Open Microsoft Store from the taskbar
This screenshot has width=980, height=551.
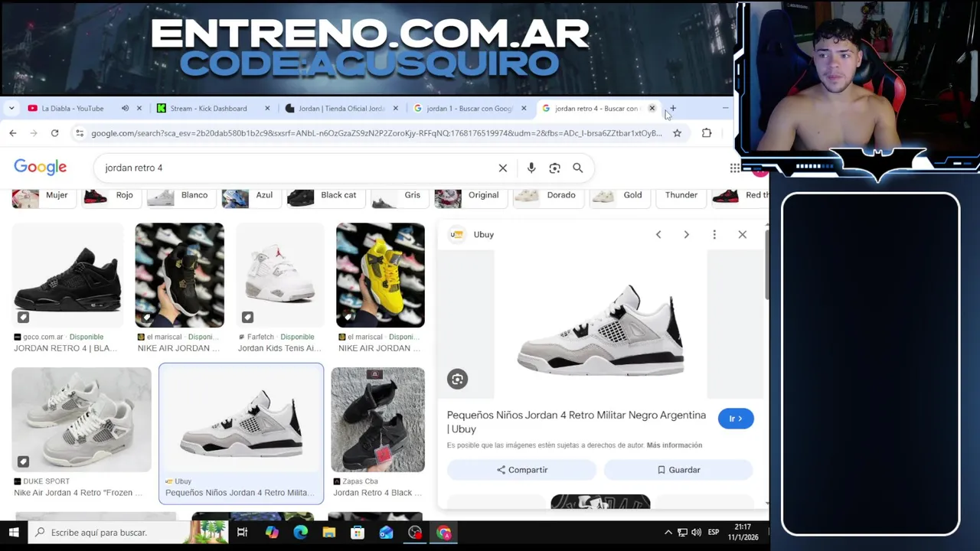click(x=358, y=533)
